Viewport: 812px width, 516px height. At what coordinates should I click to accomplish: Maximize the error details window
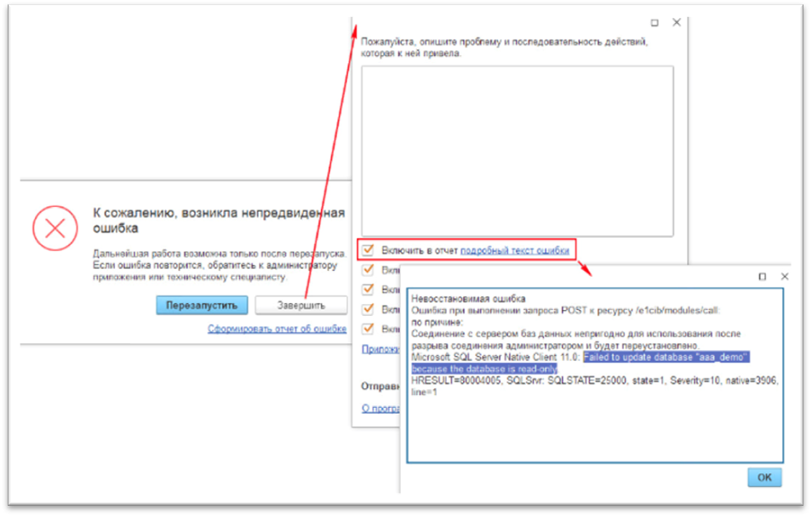coord(763,277)
